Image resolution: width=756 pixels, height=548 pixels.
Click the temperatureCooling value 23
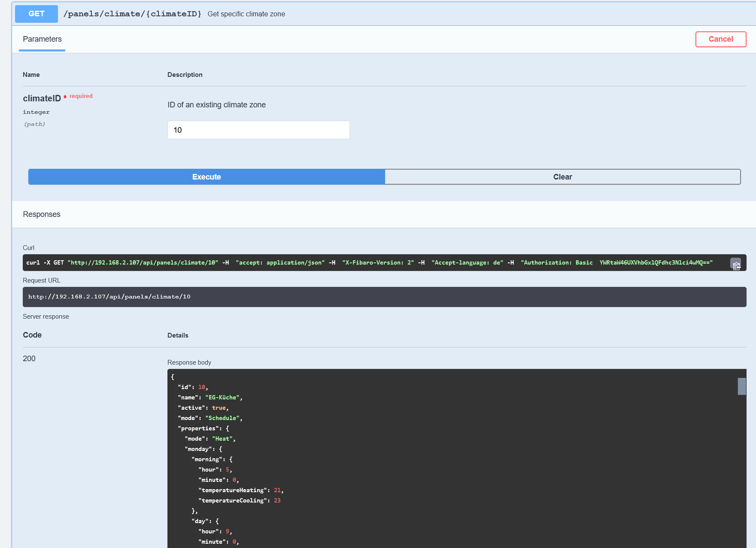277,501
